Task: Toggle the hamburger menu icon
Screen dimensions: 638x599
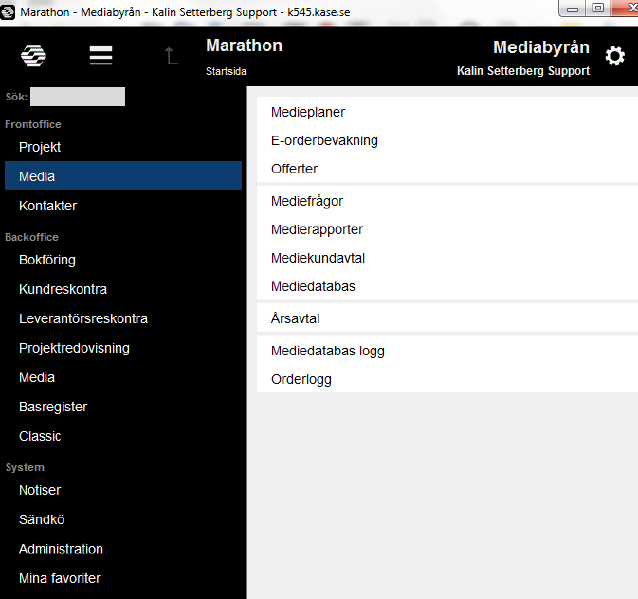Action: point(101,55)
